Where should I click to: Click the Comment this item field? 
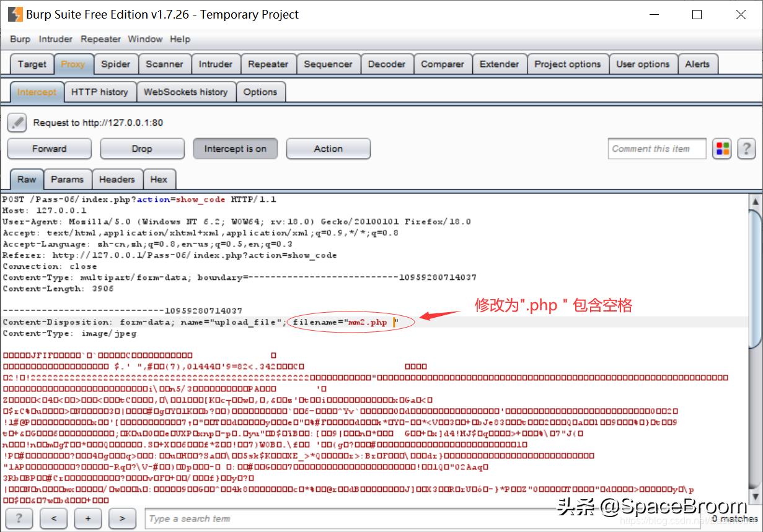point(657,149)
